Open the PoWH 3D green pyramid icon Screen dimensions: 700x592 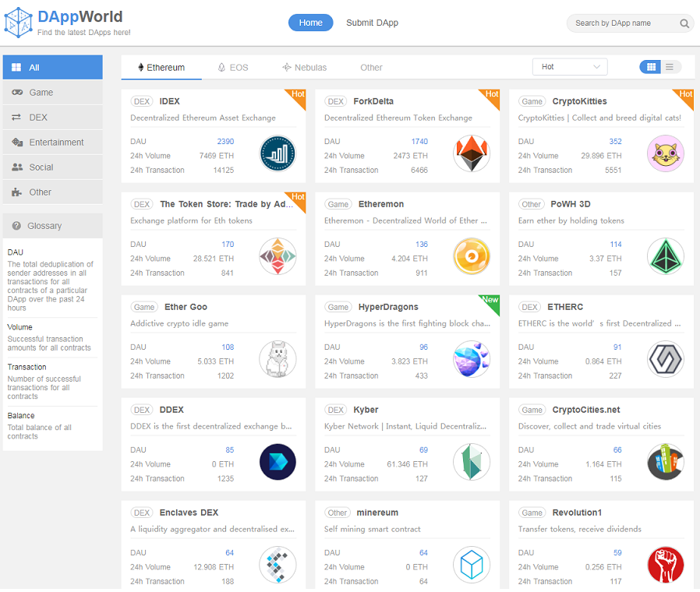click(665, 256)
